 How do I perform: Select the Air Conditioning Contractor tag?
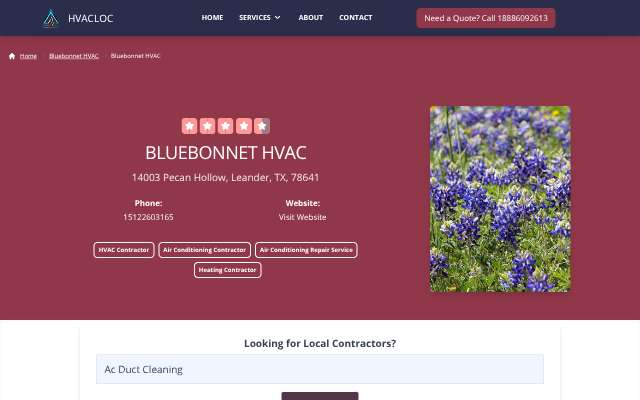coord(204,250)
